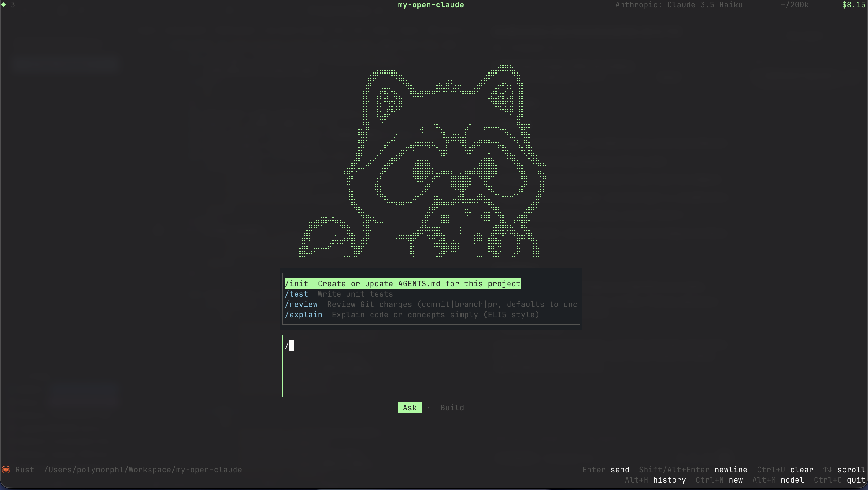Click the Alt+H history shortcut hint
The width and height of the screenshot is (868, 490).
(x=655, y=480)
